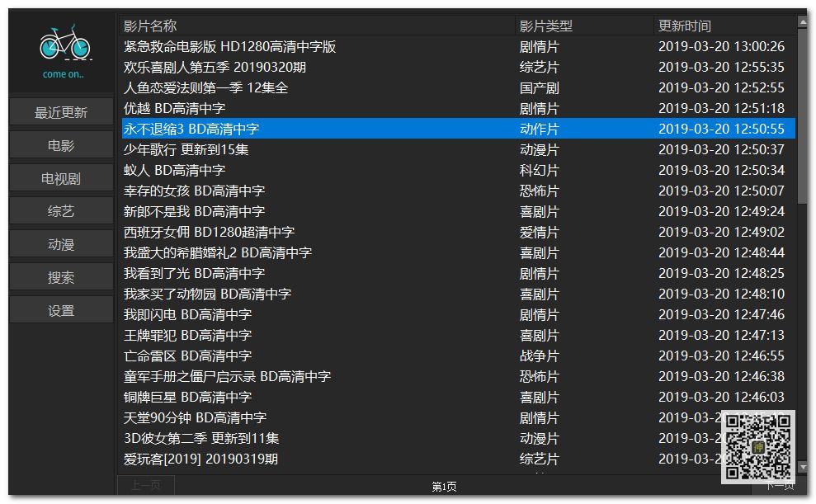Switch to the 电影 category
The width and height of the screenshot is (816, 504).
[60, 144]
